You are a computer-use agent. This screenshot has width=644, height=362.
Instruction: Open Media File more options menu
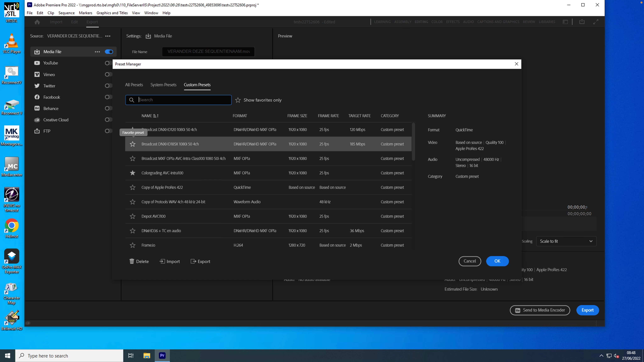[x=97, y=52]
